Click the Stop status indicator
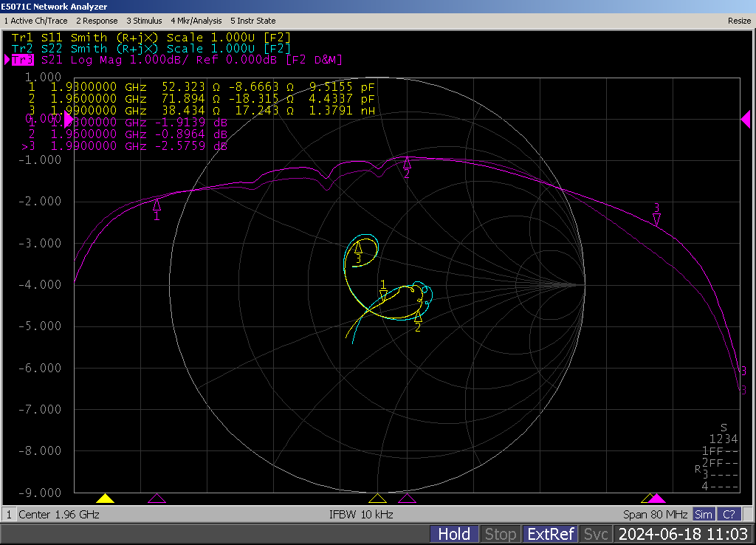 point(500,534)
